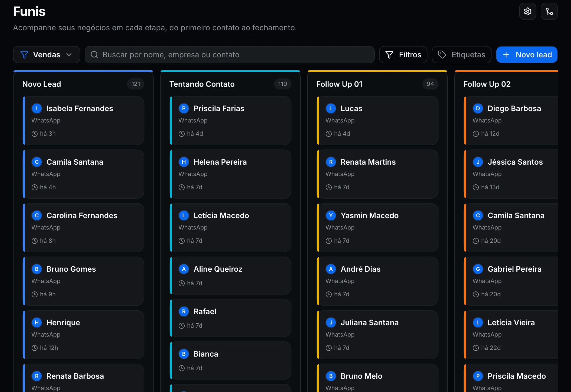Open Helena Pereira lead card

230,174
